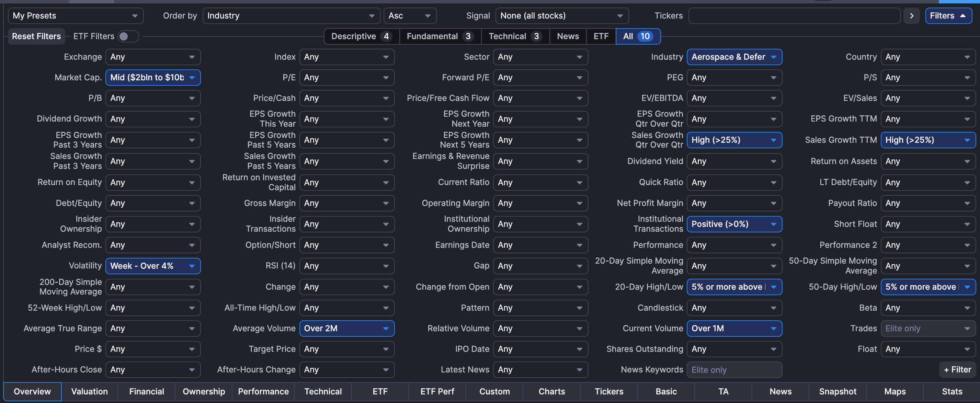The height and width of the screenshot is (403, 980).
Task: Switch to the Technical filter tab
Action: [514, 36]
